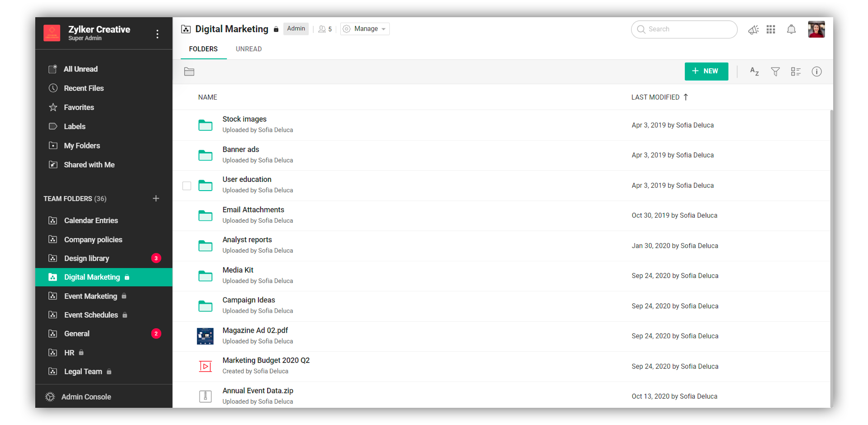The width and height of the screenshot is (868, 425).
Task: Switch the list view layout icon
Action: pos(796,72)
